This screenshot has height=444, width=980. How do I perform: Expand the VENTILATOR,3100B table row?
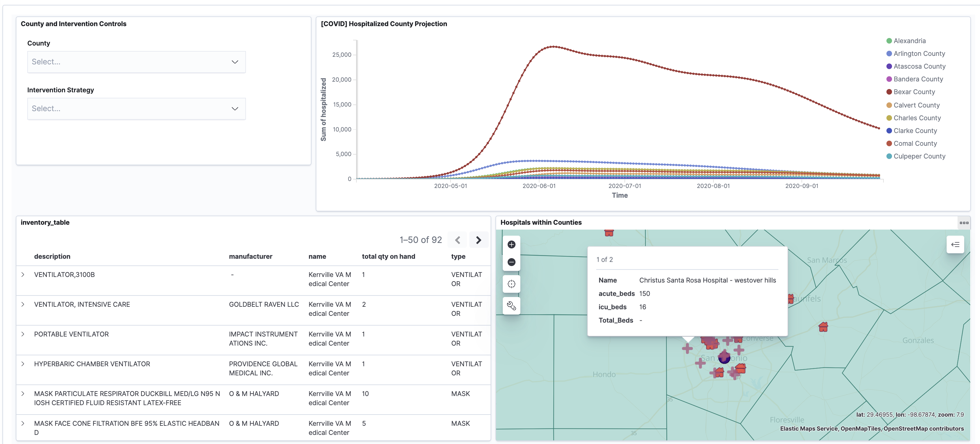(x=23, y=275)
